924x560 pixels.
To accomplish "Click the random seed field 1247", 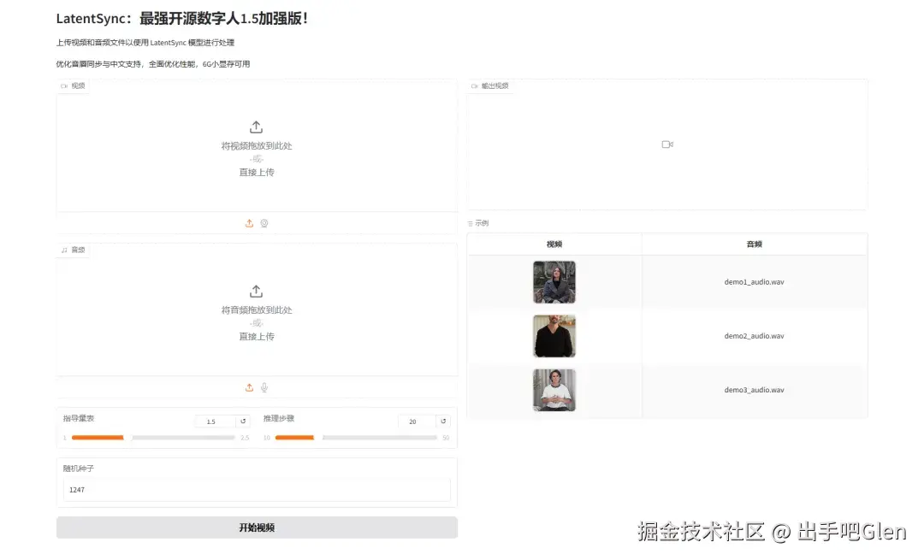I will coord(257,490).
